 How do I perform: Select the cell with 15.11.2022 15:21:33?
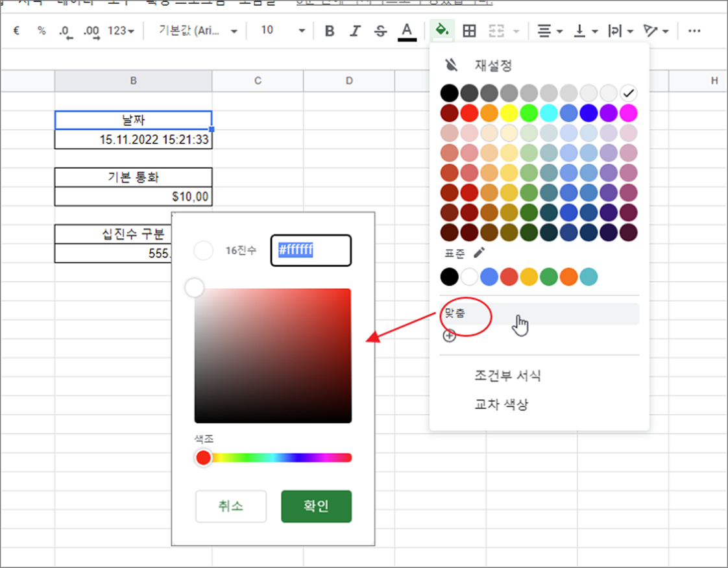coord(133,140)
